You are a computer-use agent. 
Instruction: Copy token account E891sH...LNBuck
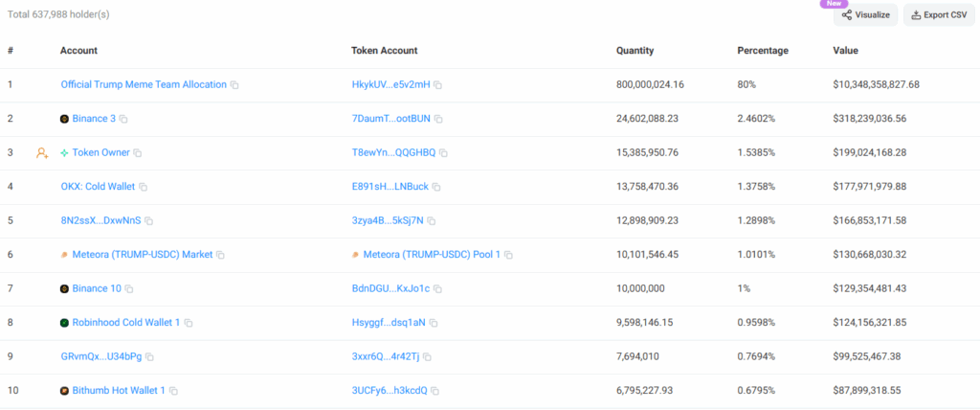(436, 187)
